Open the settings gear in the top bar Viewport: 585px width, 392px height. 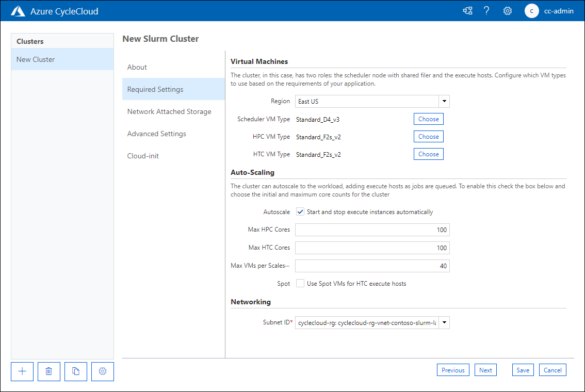pyautogui.click(x=507, y=10)
